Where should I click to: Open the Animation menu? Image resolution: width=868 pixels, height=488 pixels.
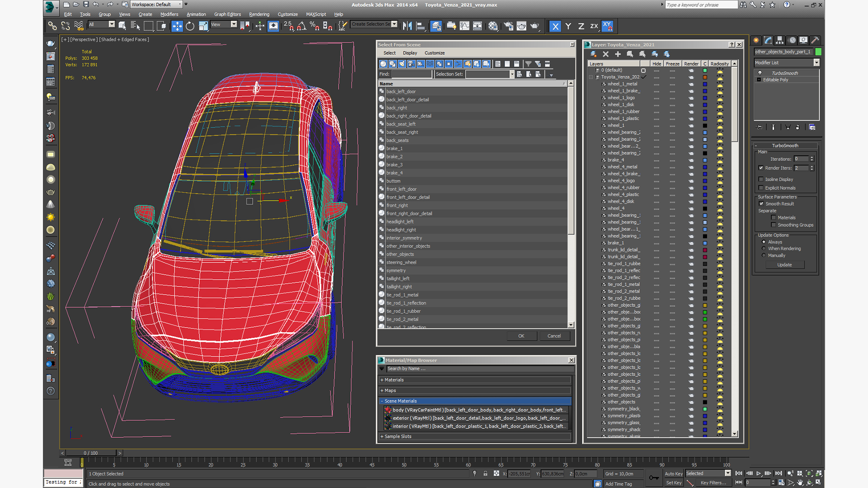coord(196,14)
